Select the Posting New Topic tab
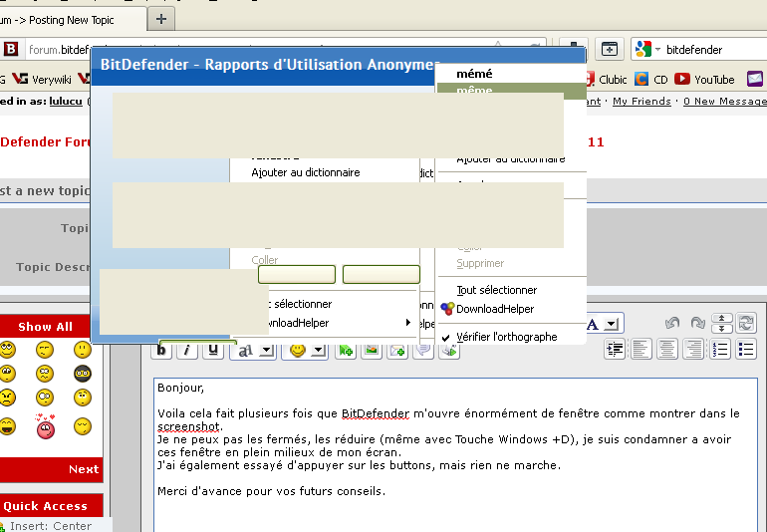Screen dimensions: 767x532 coord(71,20)
